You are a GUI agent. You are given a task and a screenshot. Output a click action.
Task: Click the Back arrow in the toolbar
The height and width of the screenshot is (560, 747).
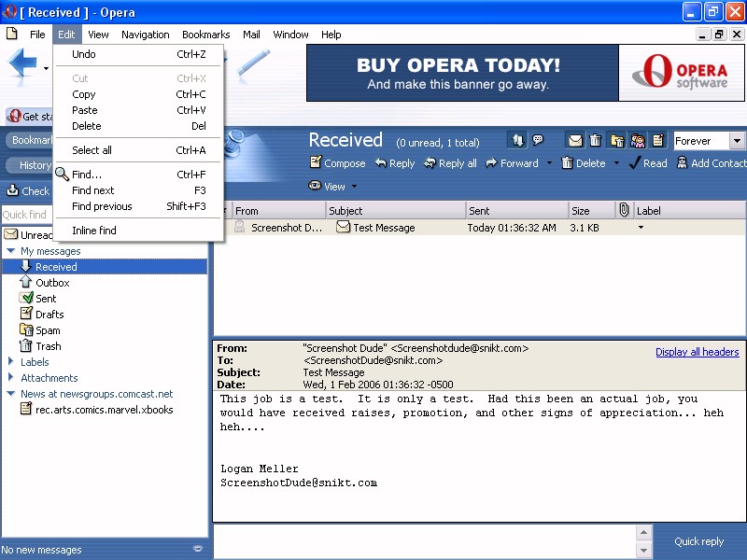click(x=22, y=62)
